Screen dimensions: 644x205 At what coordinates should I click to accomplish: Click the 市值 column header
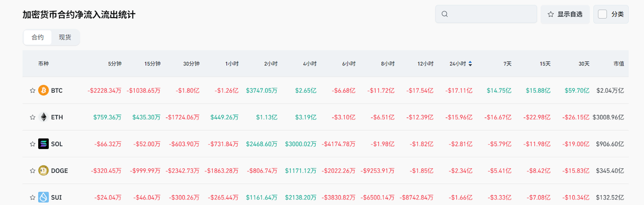coord(618,64)
